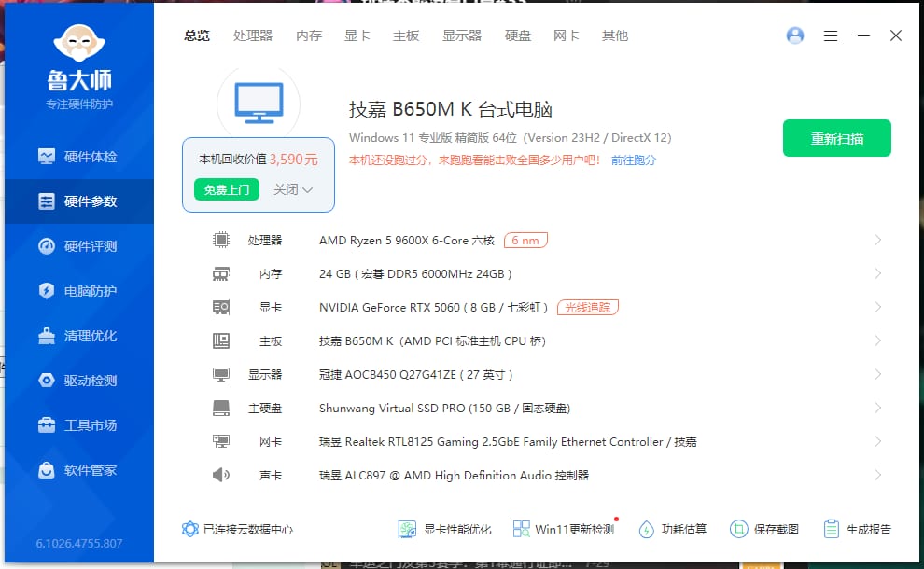Expand the 内存 row chevron
The image size is (924, 569).
[878, 274]
